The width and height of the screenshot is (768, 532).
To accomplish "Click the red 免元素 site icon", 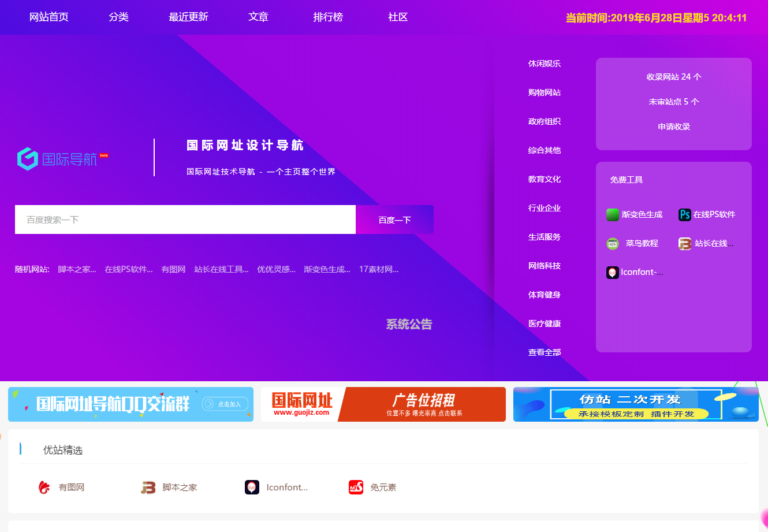I will point(356,487).
